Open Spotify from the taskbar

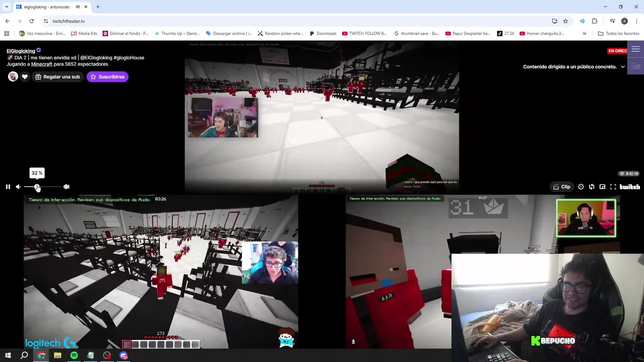(74, 355)
